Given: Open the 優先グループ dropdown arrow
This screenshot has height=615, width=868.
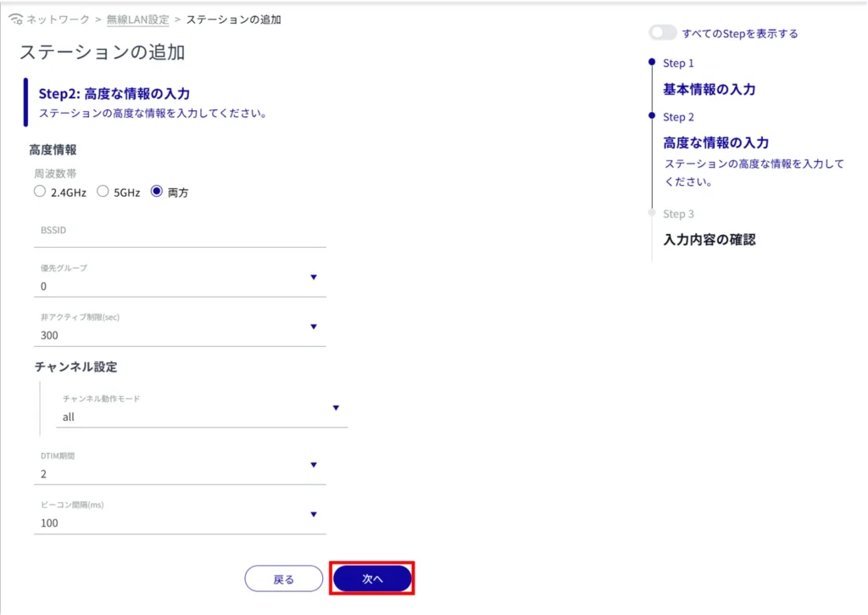Looking at the screenshot, I should click(314, 277).
